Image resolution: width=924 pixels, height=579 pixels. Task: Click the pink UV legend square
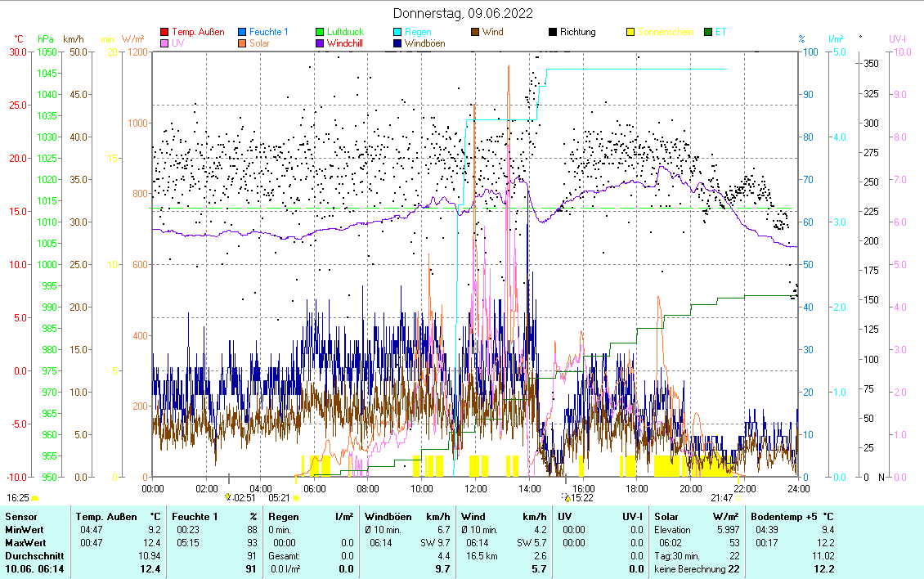click(x=164, y=43)
